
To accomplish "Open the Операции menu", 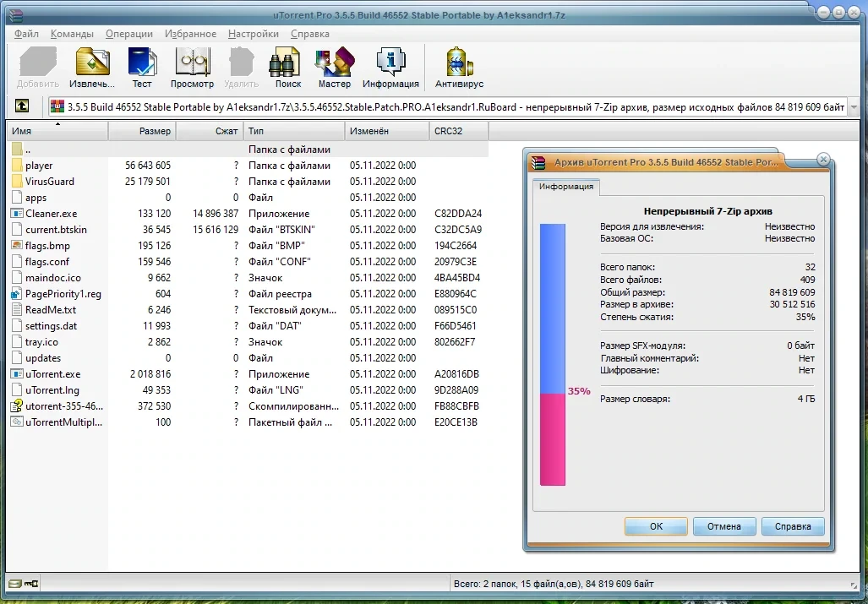I will tap(129, 34).
